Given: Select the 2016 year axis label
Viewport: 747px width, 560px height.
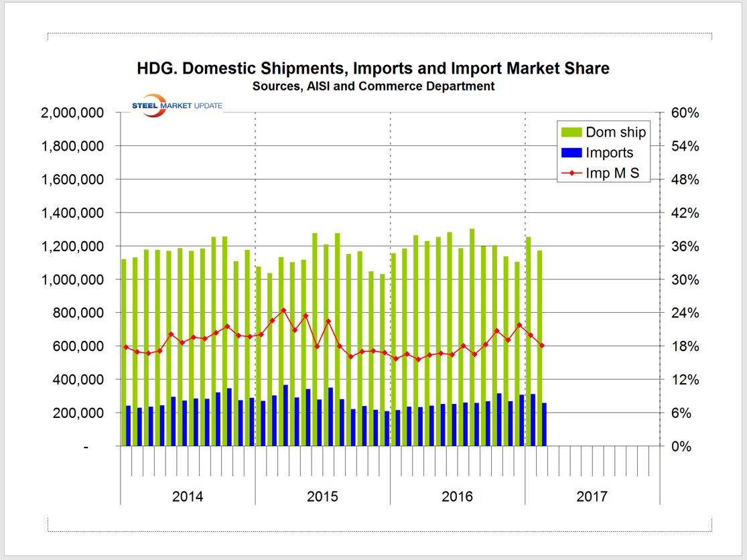Looking at the screenshot, I should [x=457, y=496].
